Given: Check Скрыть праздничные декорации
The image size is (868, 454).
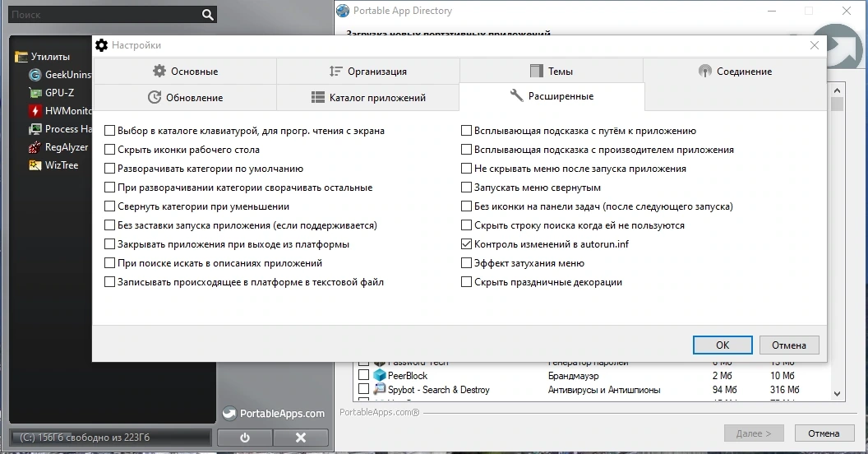Looking at the screenshot, I should tap(466, 282).
